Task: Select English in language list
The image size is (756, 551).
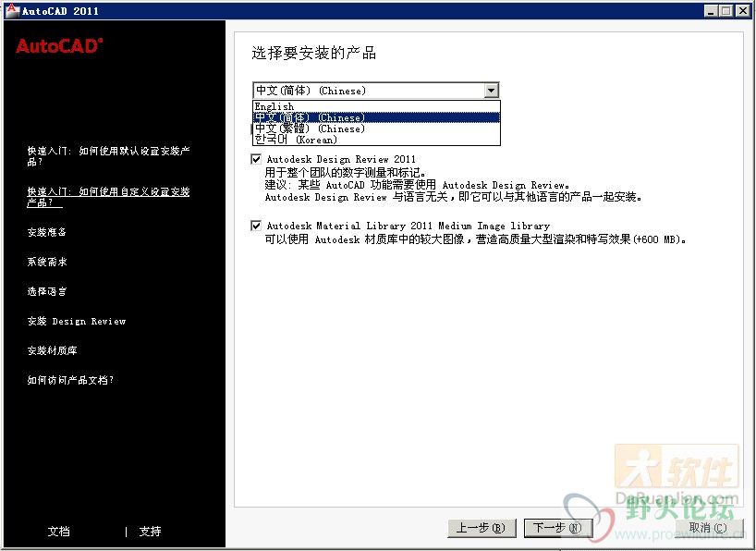Action: (376, 106)
